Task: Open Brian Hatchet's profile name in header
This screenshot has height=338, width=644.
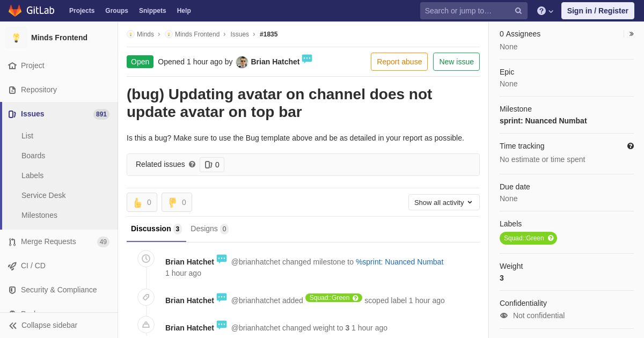Action: (x=275, y=62)
